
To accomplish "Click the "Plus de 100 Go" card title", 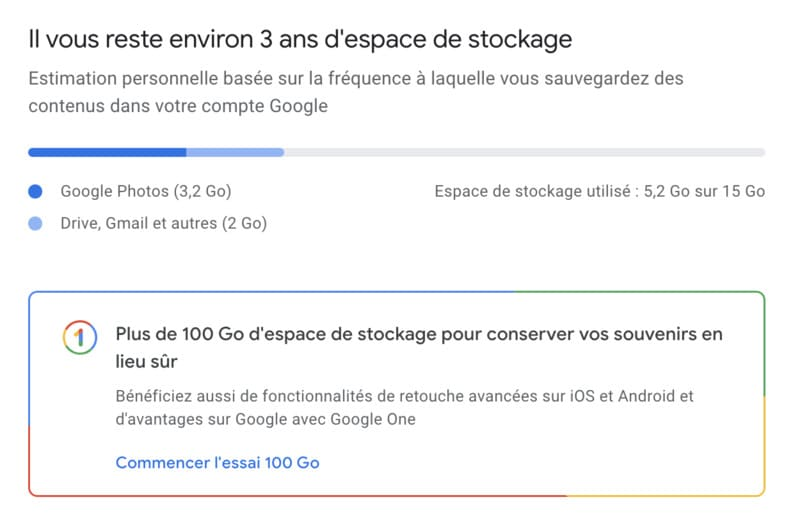I will coord(419,334).
